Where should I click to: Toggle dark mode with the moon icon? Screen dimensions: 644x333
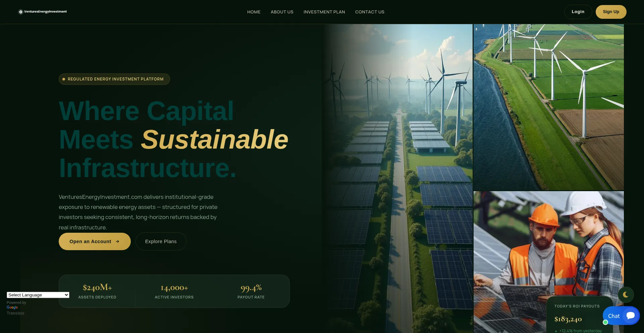click(x=626, y=295)
